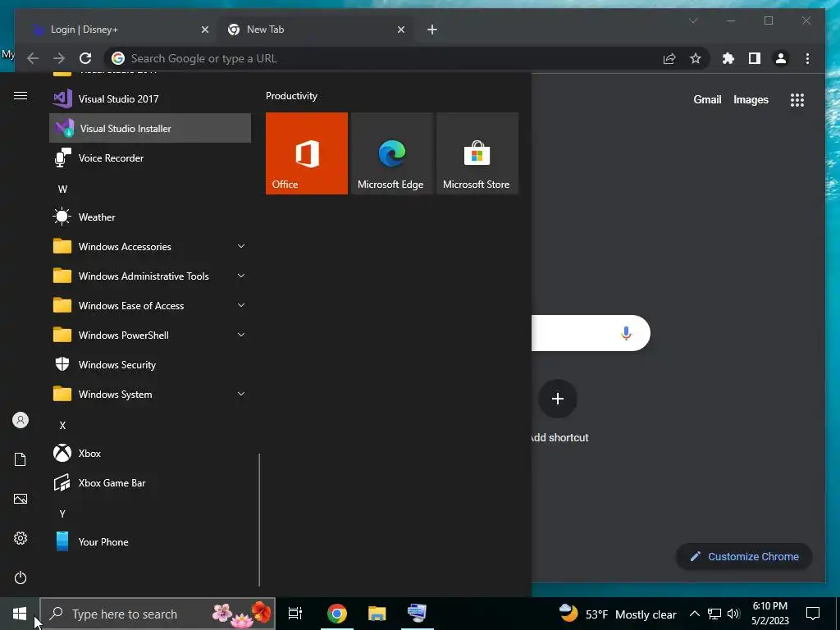Open Your Phone app

pos(150,541)
